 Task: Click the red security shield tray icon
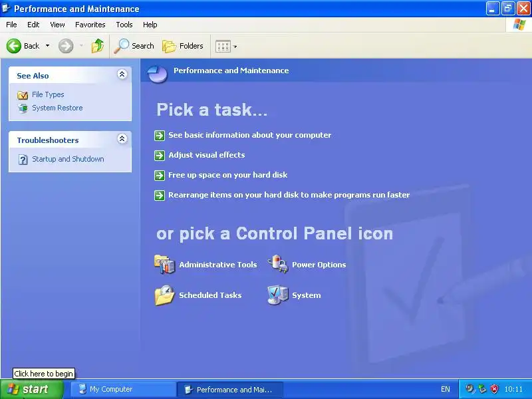[x=495, y=389]
